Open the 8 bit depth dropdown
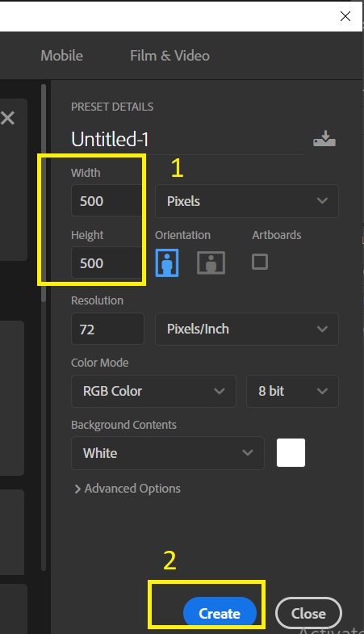 tap(292, 391)
